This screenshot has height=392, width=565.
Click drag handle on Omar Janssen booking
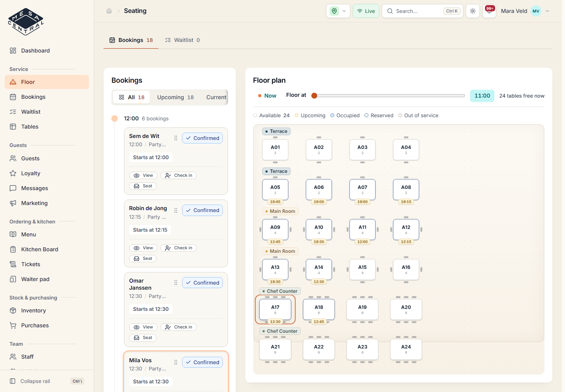[176, 283]
